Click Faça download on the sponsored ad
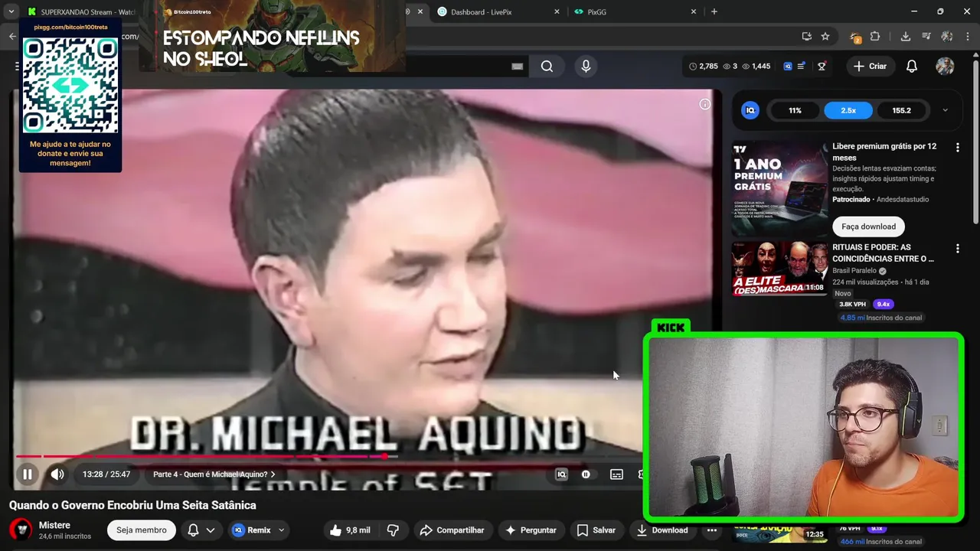The width and height of the screenshot is (980, 551). point(868,227)
